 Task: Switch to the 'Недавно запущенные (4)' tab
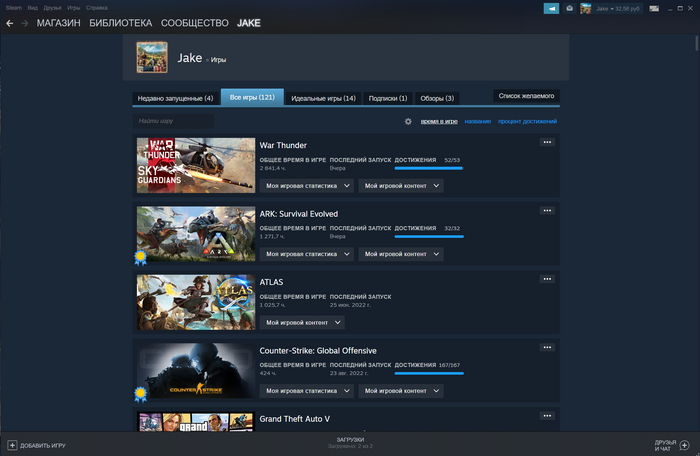pos(176,98)
